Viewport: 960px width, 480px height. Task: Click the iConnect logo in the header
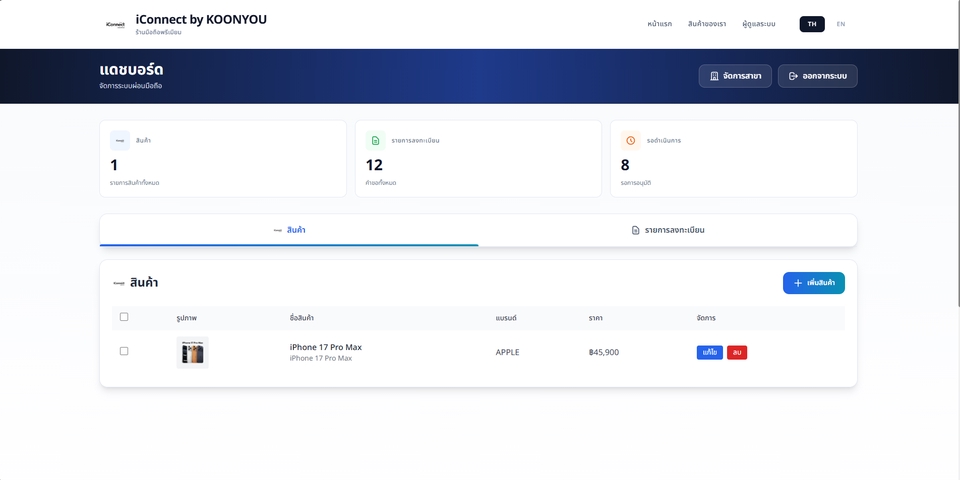pyautogui.click(x=116, y=24)
